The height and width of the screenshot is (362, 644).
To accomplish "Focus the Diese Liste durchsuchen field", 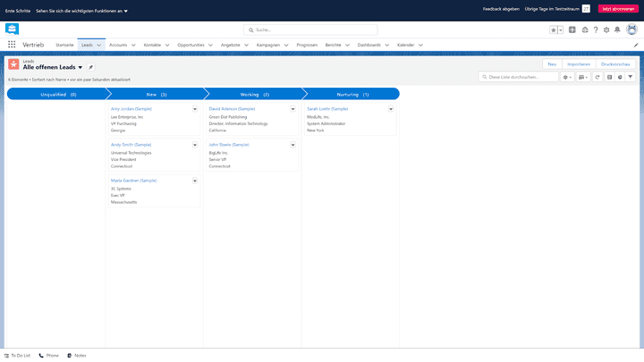I will (x=518, y=77).
